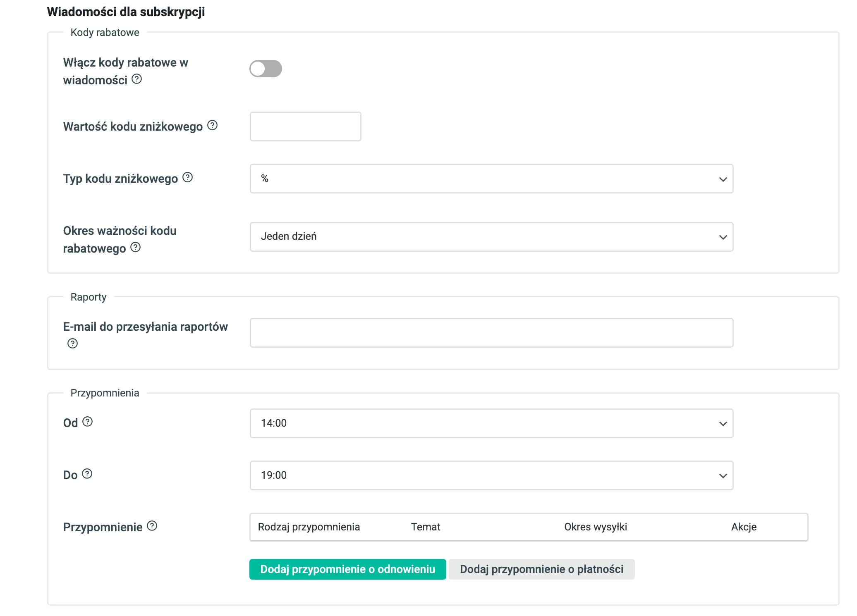Screen dimensions: 857x616
Task: Open help icon under E-mail do przesyłania raportów
Action: click(x=72, y=344)
